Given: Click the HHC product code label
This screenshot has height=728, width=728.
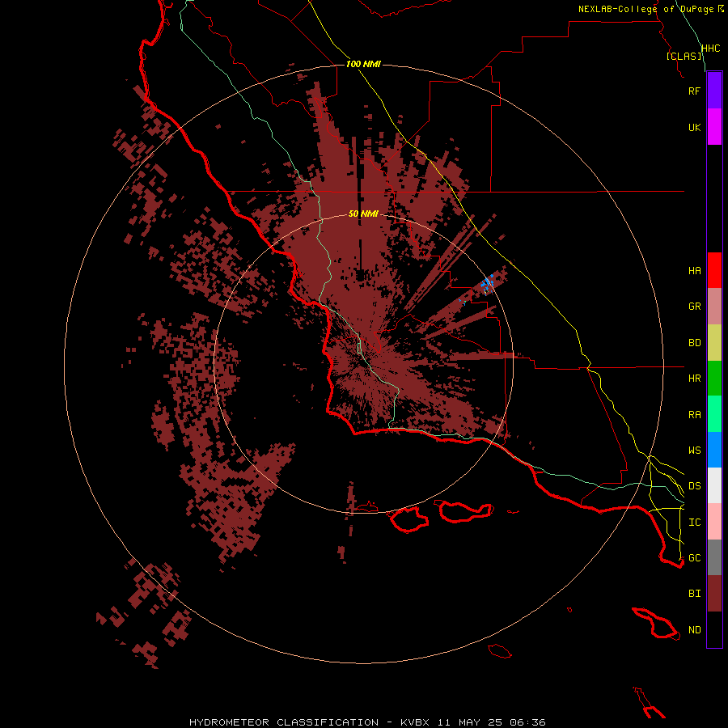Looking at the screenshot, I should [710, 49].
